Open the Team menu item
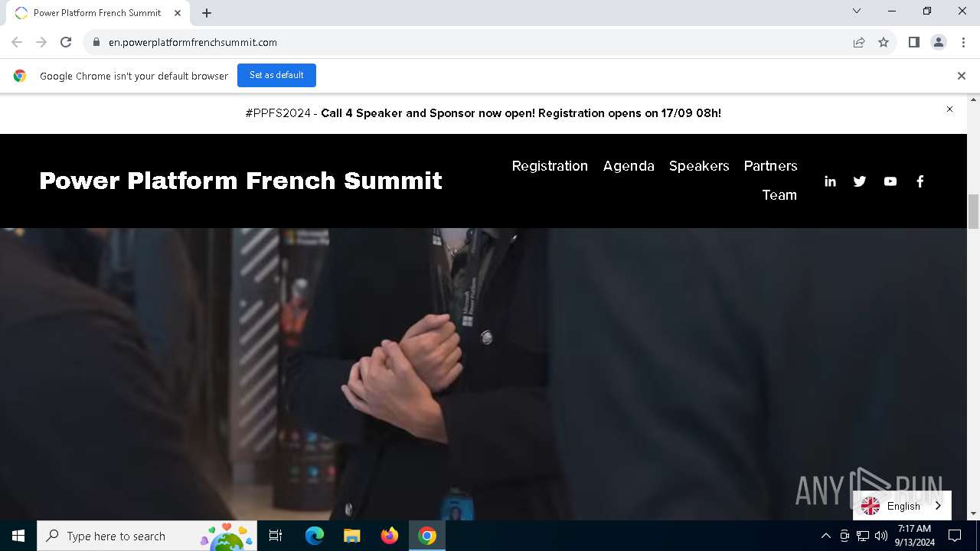Screen dimensions: 980x551 [x=779, y=195]
